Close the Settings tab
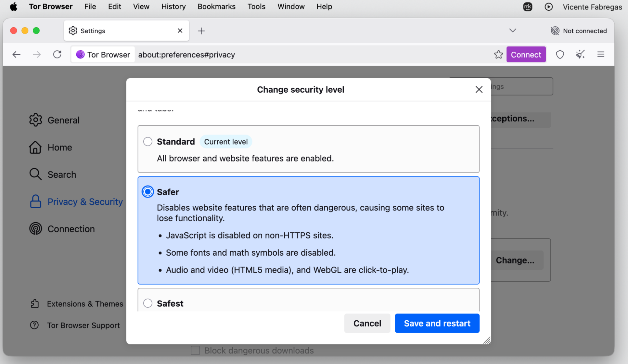Image resolution: width=628 pixels, height=364 pixels. (180, 31)
